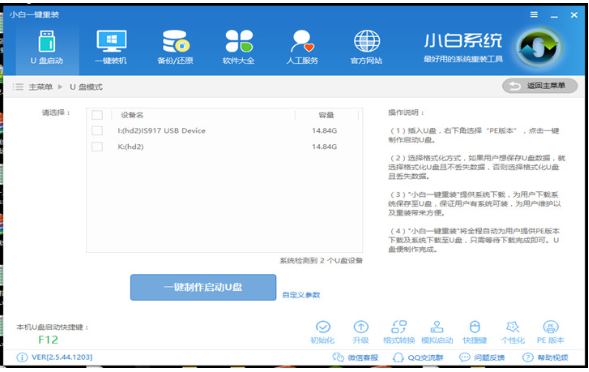
Task: Open QQ交流群 in the status bar
Action: (x=418, y=357)
